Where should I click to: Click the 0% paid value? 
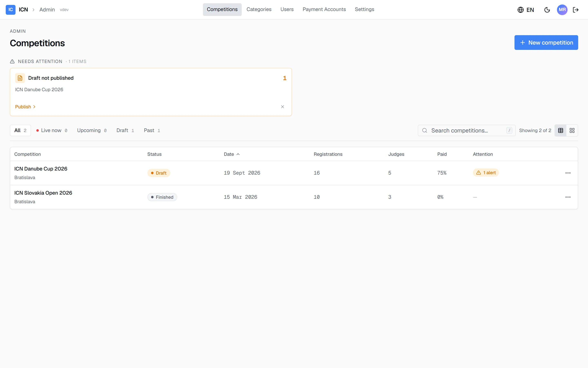440,197
